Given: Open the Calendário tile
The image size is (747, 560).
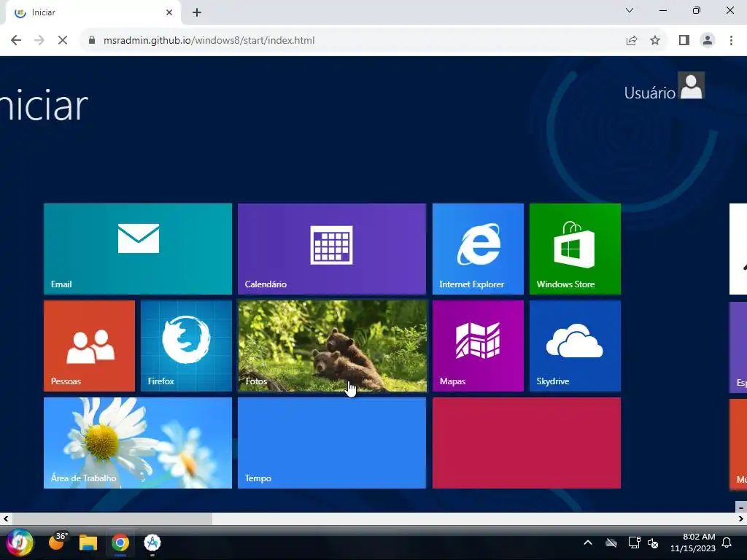Looking at the screenshot, I should pyautogui.click(x=332, y=249).
